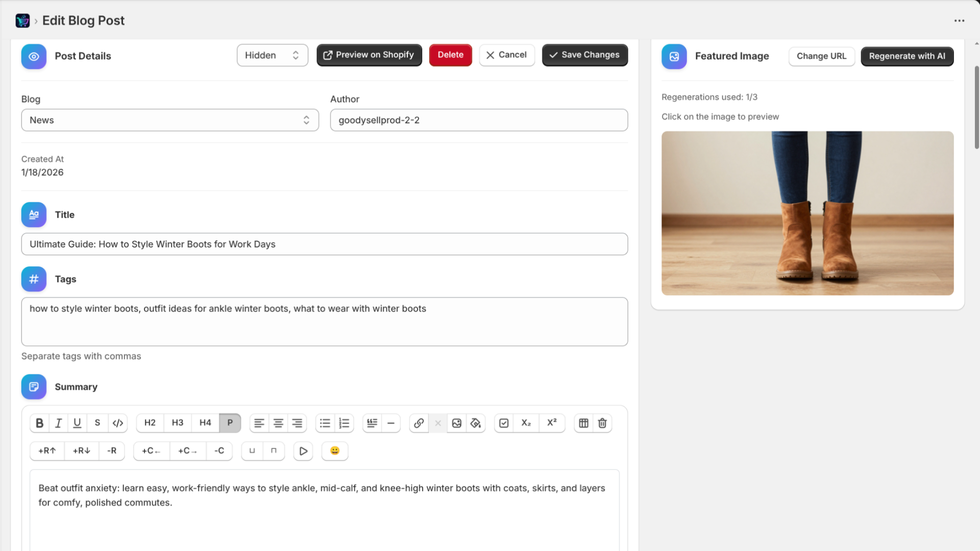Insert a numbered list
This screenshot has width=980, height=551.
coord(344,423)
